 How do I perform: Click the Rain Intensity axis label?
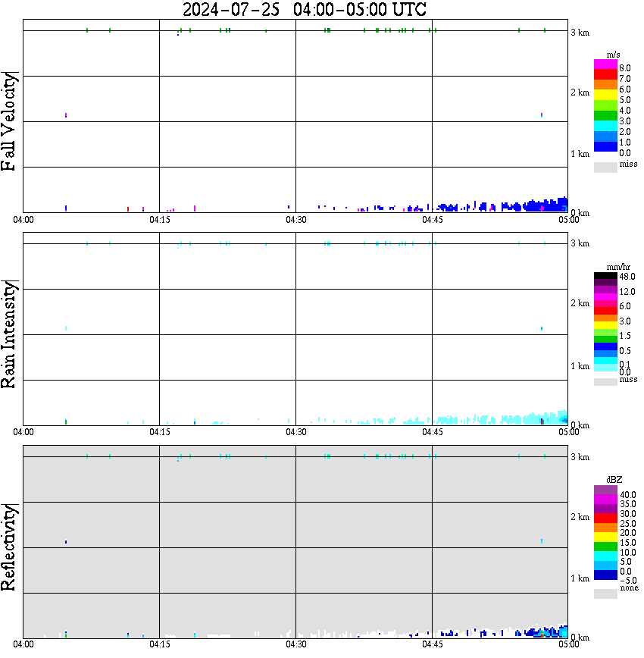point(8,334)
